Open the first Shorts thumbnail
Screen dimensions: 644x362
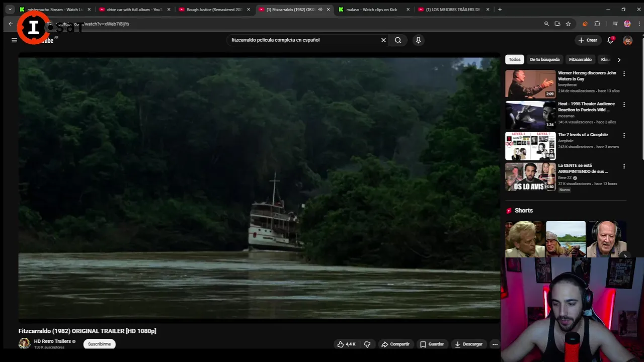point(525,239)
